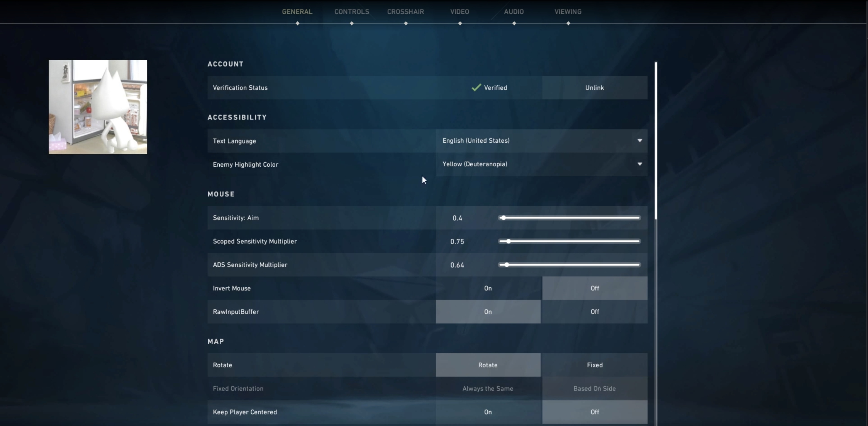This screenshot has height=426, width=868.
Task: Click the Fixed Orientation label
Action: pos(238,389)
